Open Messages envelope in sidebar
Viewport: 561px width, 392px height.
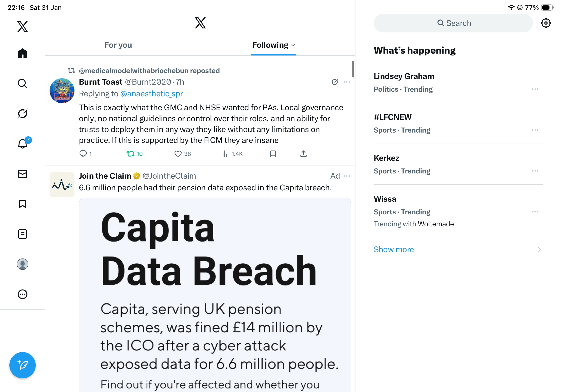click(23, 174)
